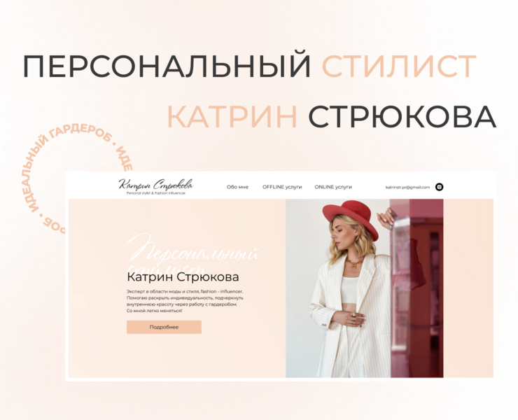Open the Обо мне menu item

[237, 187]
